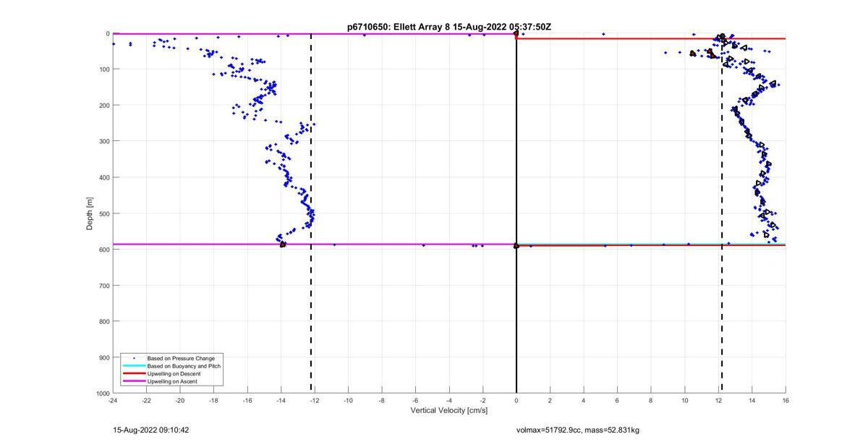Click the blue dot marker in legend
Viewport: 868px width, 442px height.
pyautogui.click(x=134, y=358)
